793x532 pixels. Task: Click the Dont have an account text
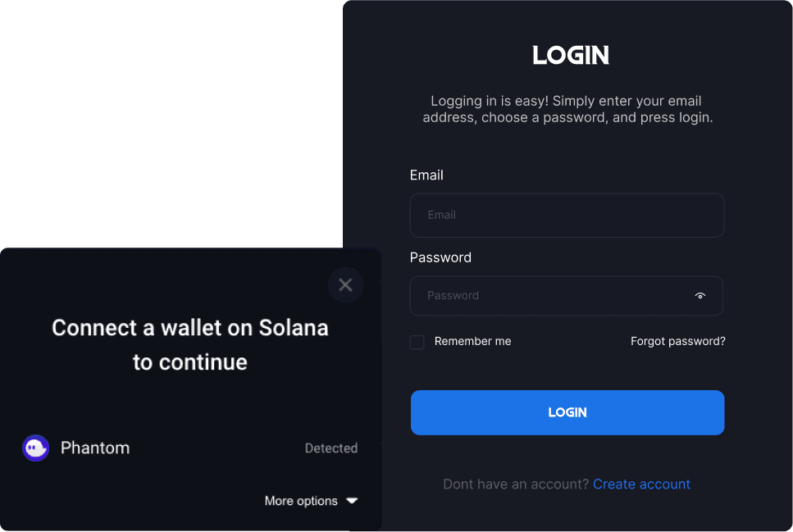516,484
